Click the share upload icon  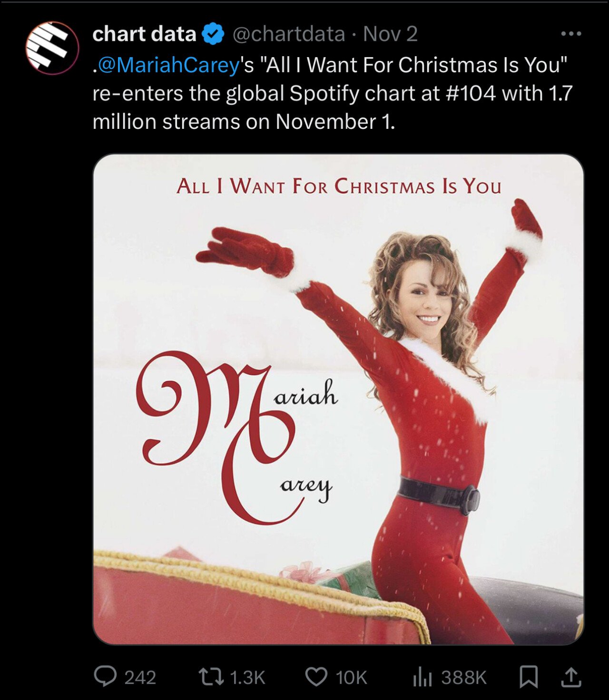click(571, 677)
